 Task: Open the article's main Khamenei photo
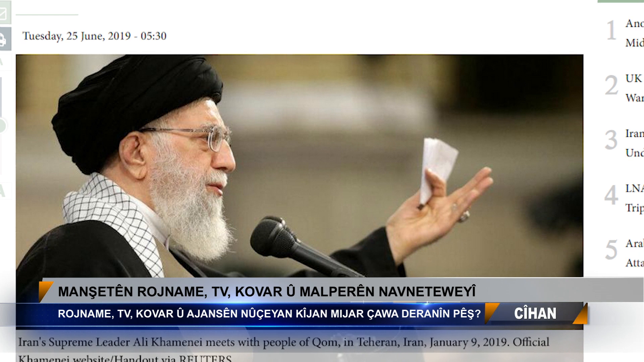pyautogui.click(x=300, y=166)
